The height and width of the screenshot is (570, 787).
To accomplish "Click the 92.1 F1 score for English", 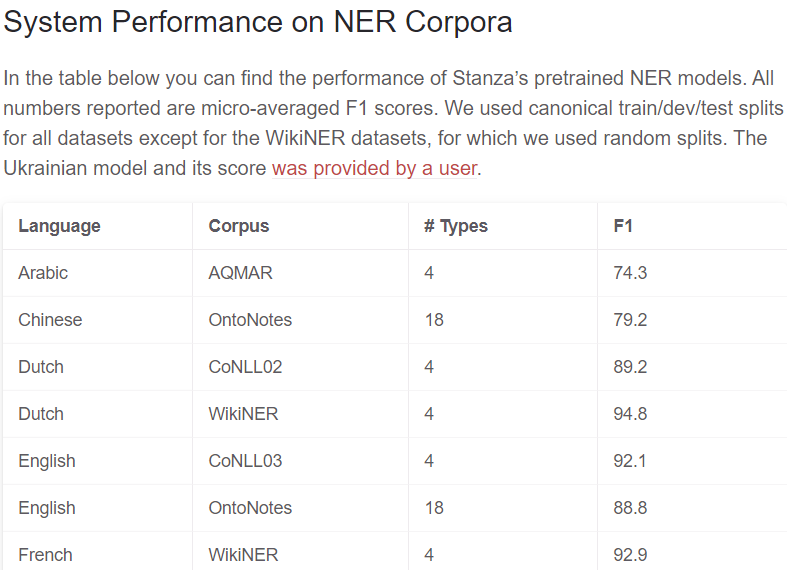I will (630, 461).
